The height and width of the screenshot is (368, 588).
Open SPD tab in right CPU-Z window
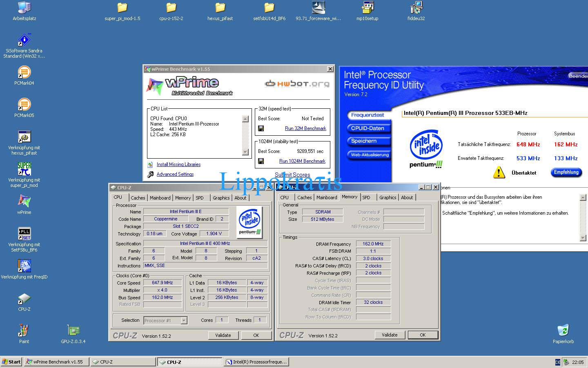click(x=366, y=197)
